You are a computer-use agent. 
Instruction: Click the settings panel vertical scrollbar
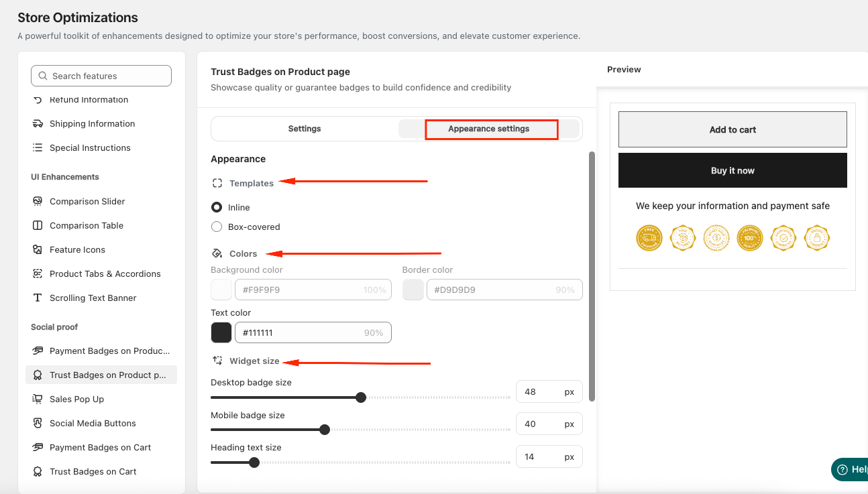592,276
